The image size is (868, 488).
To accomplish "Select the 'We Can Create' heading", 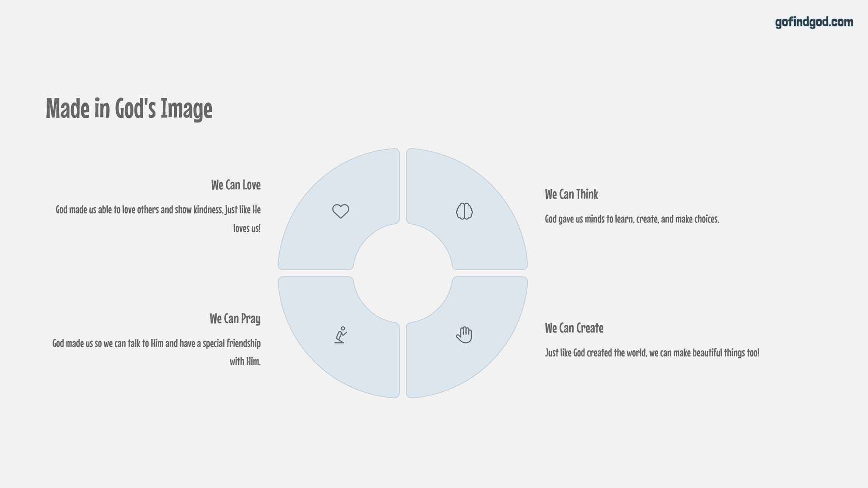I will click(574, 328).
